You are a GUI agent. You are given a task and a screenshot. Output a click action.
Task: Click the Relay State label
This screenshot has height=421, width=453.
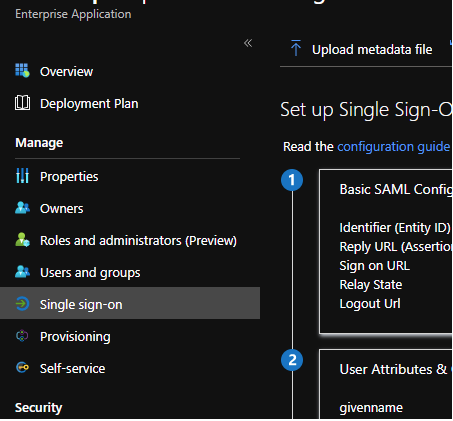(x=371, y=285)
